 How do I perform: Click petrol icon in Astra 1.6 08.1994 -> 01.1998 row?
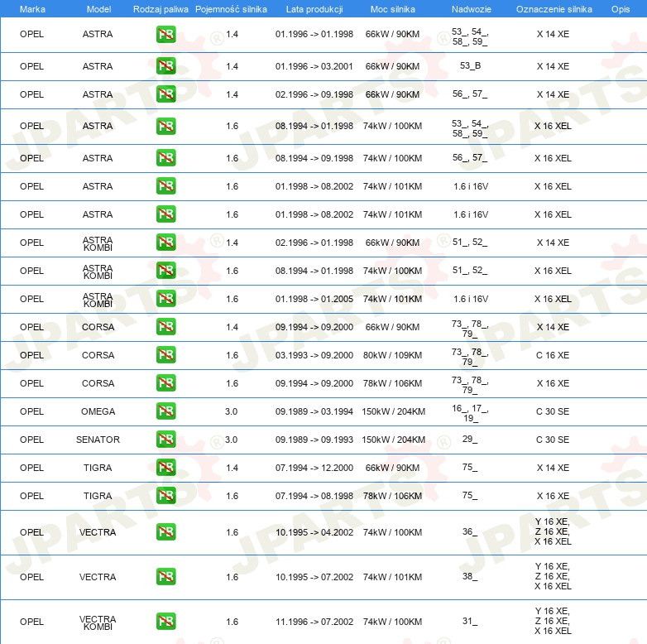(165, 126)
